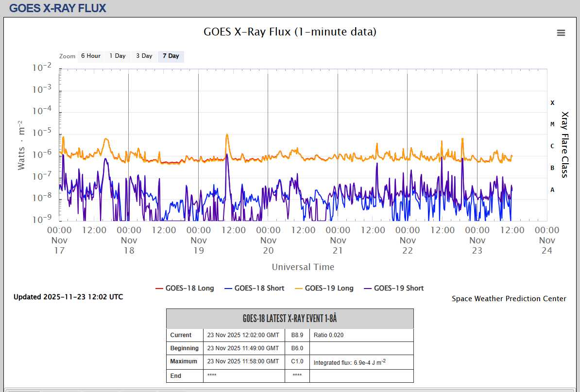The width and height of the screenshot is (580, 392).
Task: Click the chart title GOES X-Ray Flux
Action: pyautogui.click(x=290, y=32)
